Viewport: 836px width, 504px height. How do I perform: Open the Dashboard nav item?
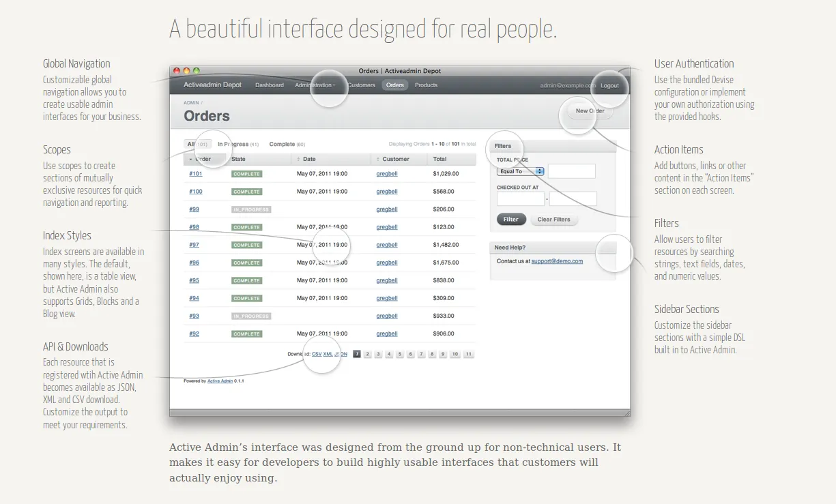pyautogui.click(x=270, y=85)
